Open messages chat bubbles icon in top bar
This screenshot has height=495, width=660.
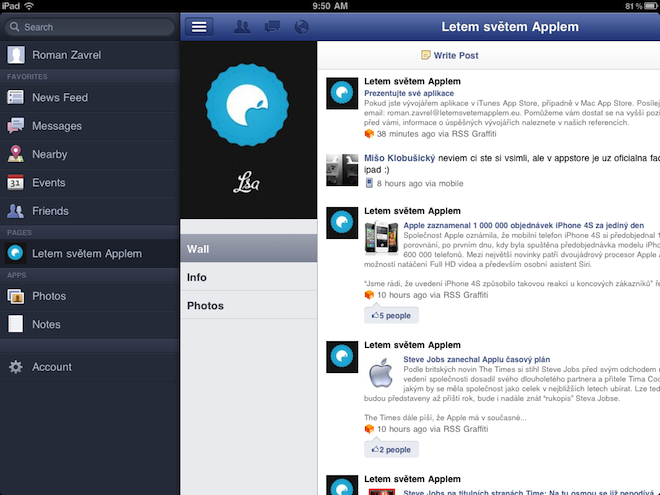click(x=272, y=27)
